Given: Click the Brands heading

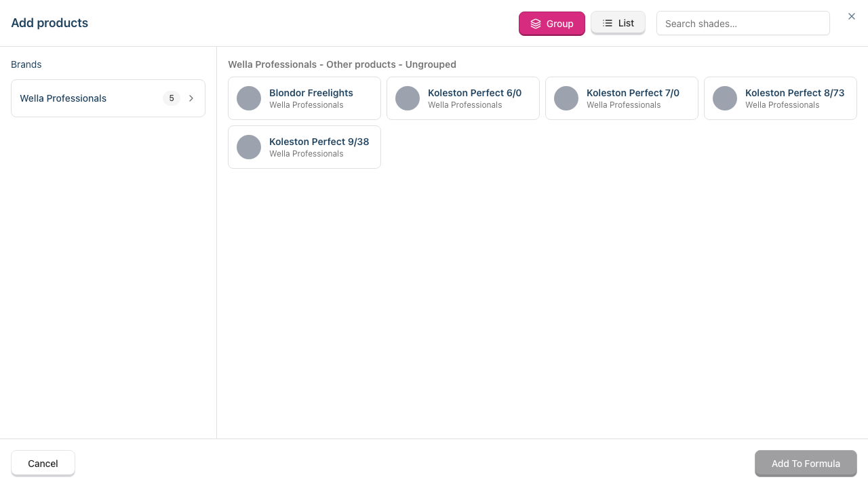Looking at the screenshot, I should click(x=26, y=64).
